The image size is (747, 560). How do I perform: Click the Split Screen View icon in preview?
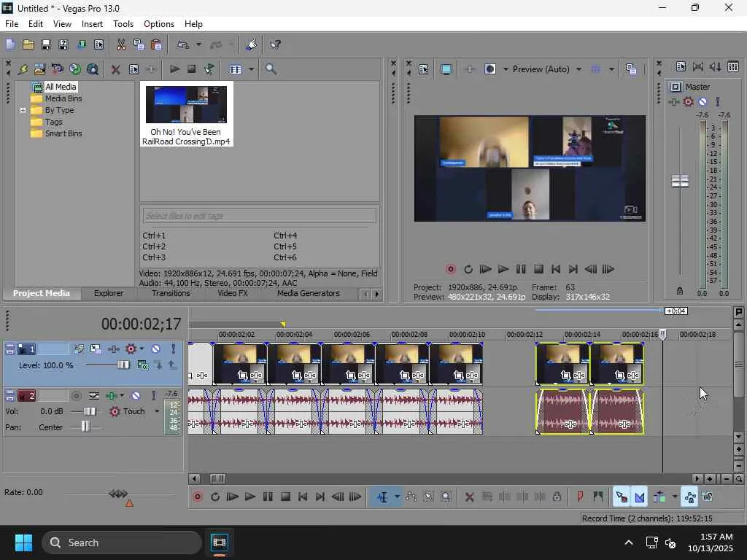pos(490,69)
